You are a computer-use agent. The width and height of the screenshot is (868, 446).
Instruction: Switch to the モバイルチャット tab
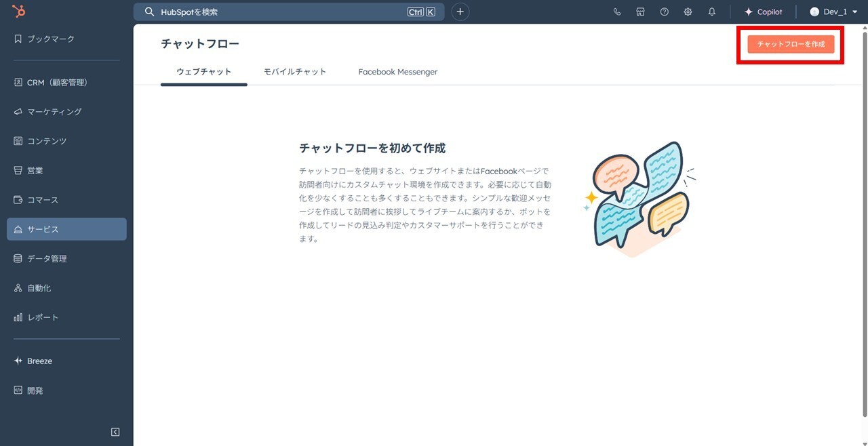tap(296, 71)
